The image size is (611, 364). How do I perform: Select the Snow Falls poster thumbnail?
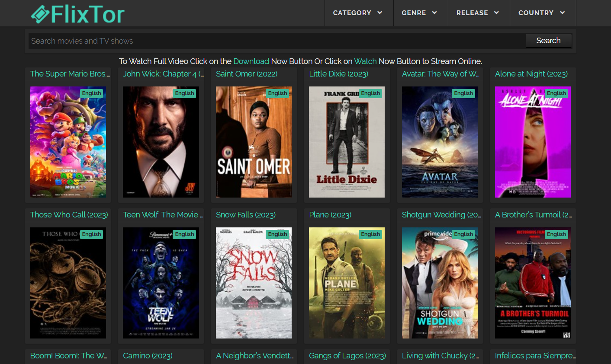click(254, 283)
